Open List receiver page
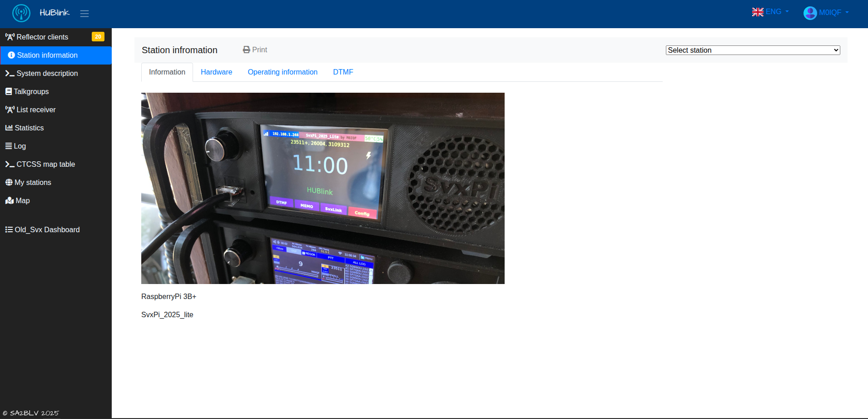 pos(56,110)
